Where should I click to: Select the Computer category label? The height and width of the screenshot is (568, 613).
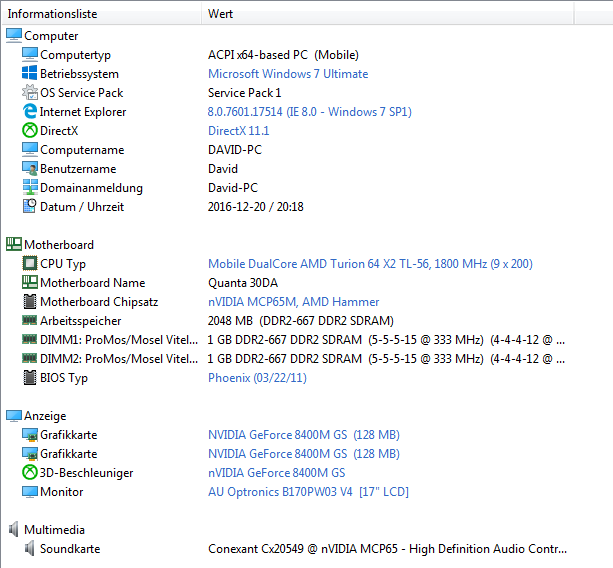(x=51, y=36)
